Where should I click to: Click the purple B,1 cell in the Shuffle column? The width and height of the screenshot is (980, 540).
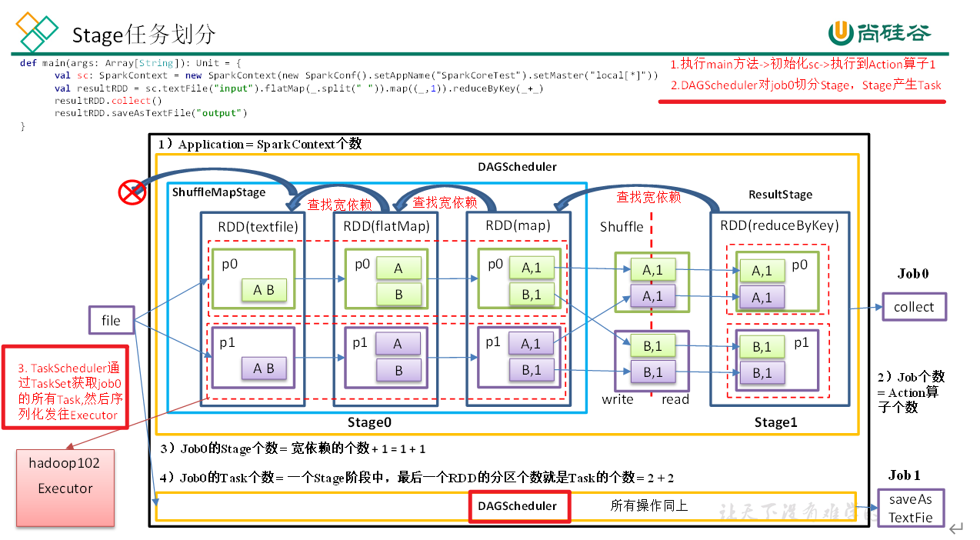pos(652,372)
